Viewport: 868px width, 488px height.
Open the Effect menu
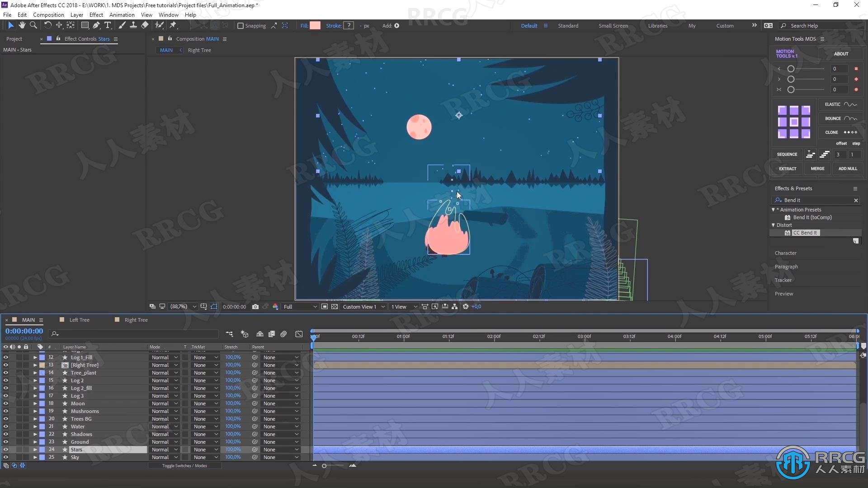tap(96, 14)
